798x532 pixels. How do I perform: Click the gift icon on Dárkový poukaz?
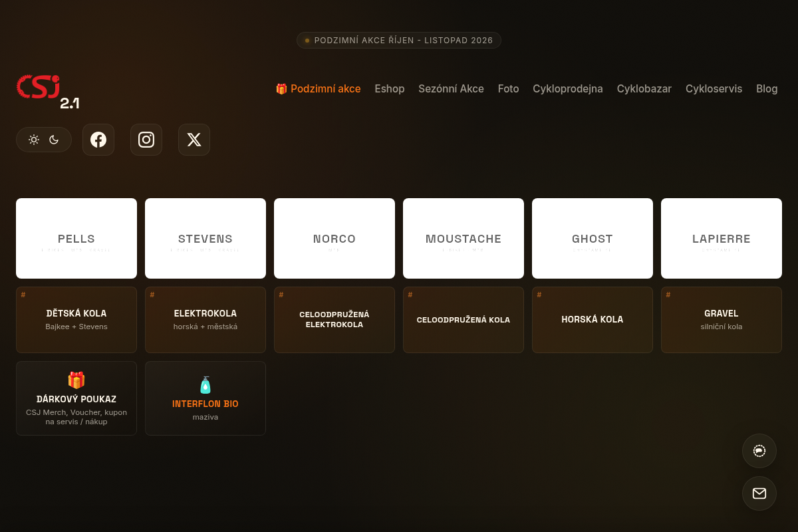76,380
